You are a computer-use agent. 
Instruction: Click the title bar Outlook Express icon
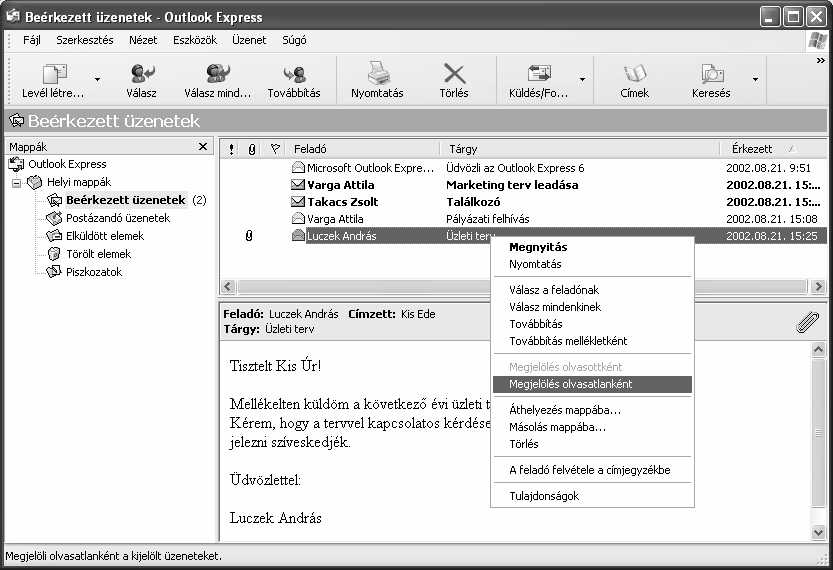coord(13,16)
